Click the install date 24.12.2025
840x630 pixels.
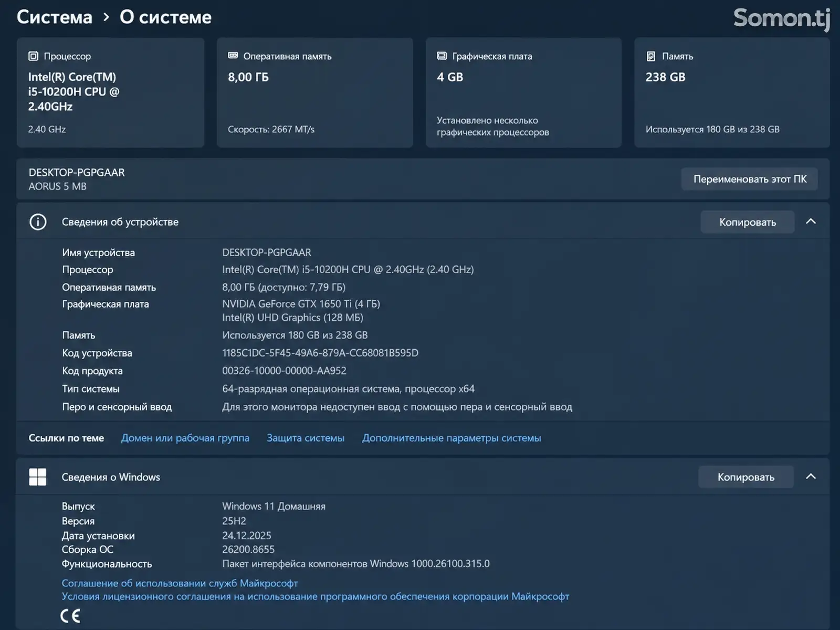click(247, 535)
